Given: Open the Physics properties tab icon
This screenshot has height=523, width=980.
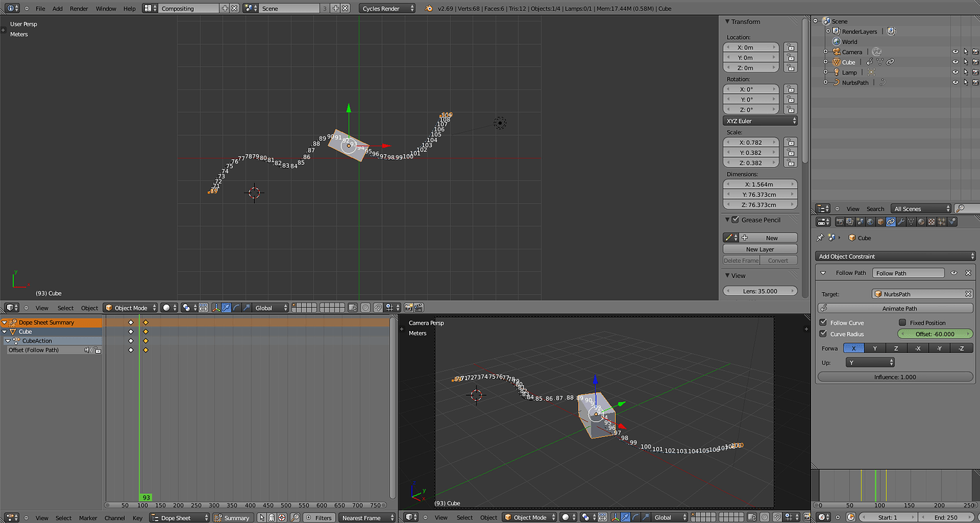Looking at the screenshot, I should point(952,222).
